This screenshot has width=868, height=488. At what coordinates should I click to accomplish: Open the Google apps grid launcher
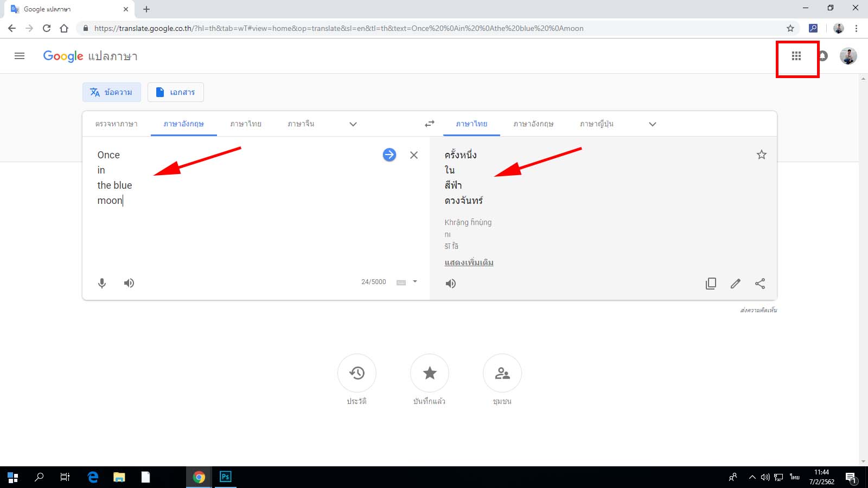pos(796,56)
